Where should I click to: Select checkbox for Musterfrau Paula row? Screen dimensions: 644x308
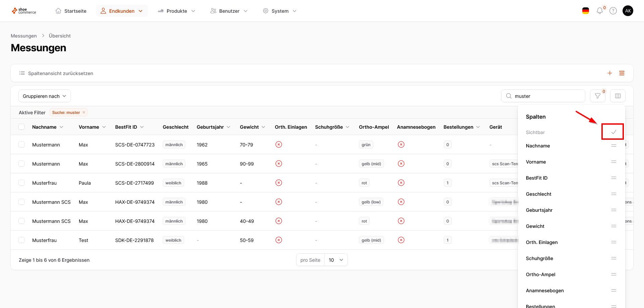[x=22, y=183]
